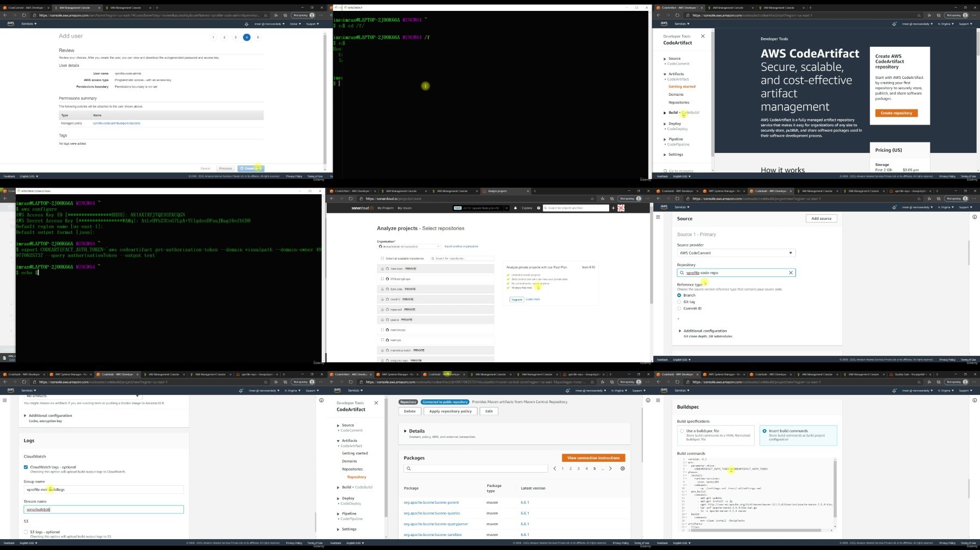980x550 pixels.
Task: Open the user avatar menu in SonarCloud
Action: pos(621,208)
